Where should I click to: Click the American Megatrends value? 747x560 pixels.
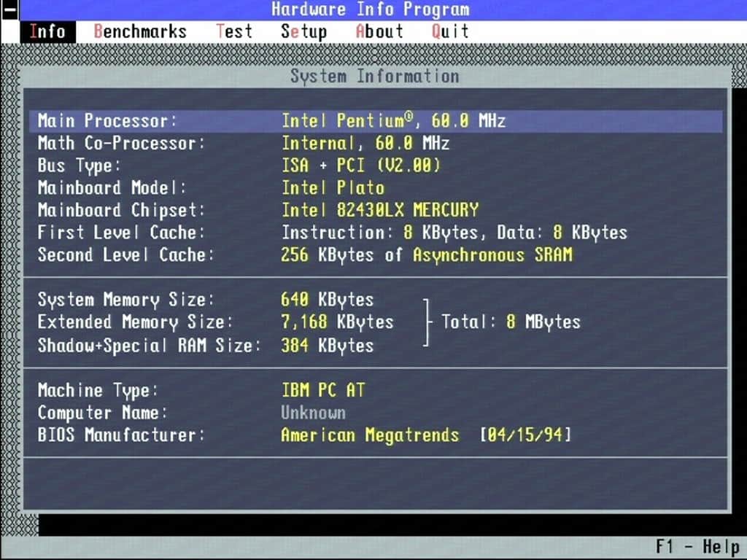[370, 435]
